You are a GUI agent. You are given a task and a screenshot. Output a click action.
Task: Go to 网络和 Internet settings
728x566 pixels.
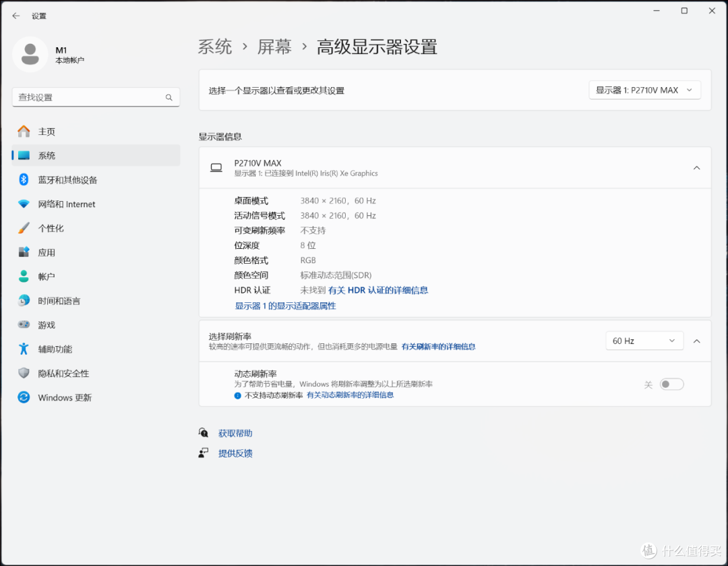(96, 204)
